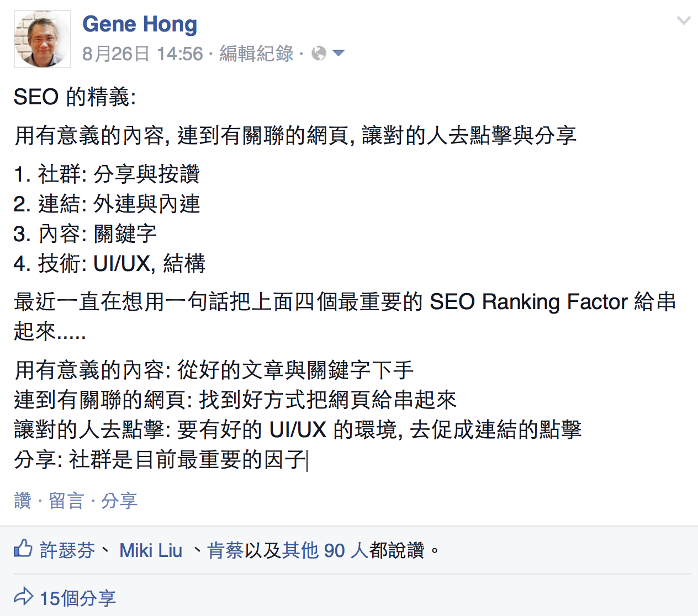Image resolution: width=698 pixels, height=616 pixels.
Task: Click the globe public privacy icon
Action: [319, 54]
